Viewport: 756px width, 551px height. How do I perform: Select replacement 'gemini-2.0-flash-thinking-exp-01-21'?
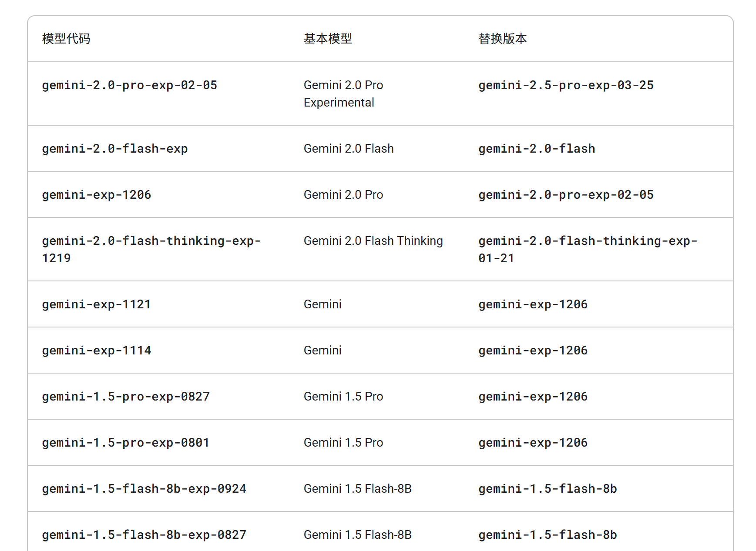(x=588, y=249)
